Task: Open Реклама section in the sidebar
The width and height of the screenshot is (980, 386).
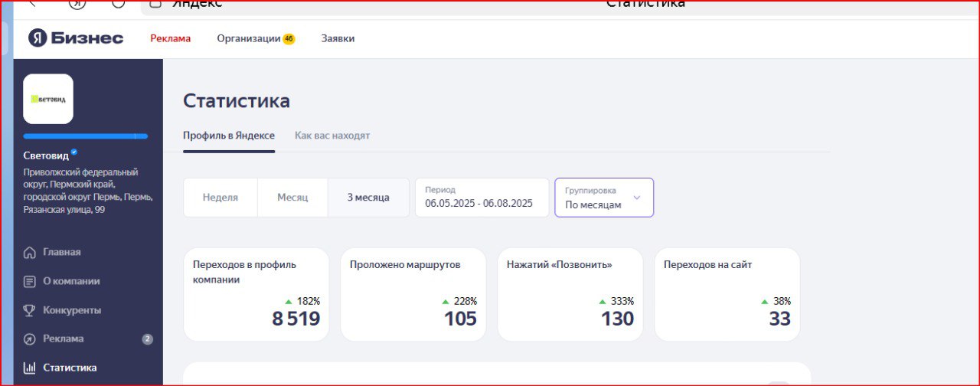Action: pos(63,339)
